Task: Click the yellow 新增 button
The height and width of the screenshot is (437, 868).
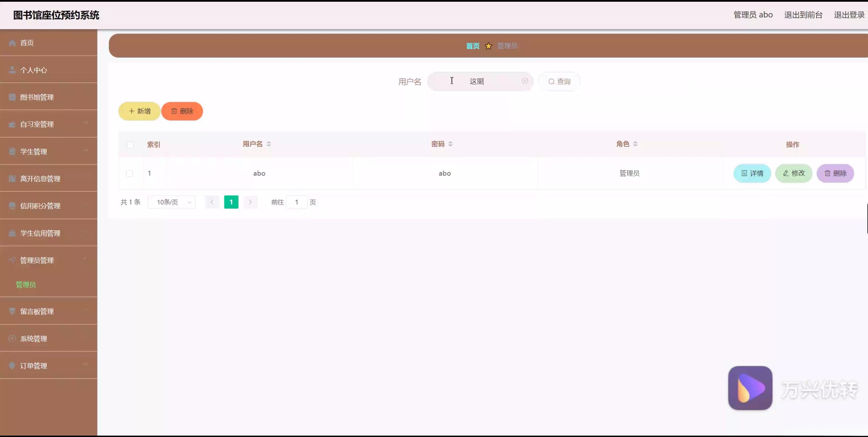Action: pyautogui.click(x=140, y=111)
